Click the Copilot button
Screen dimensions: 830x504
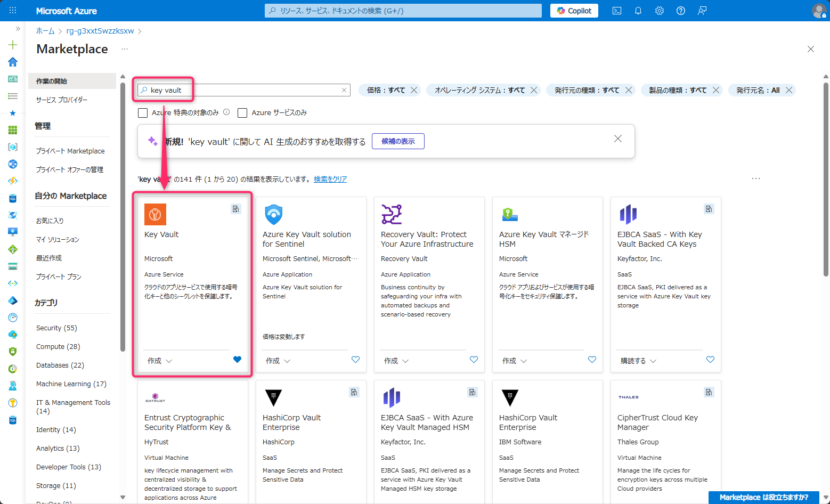point(574,11)
